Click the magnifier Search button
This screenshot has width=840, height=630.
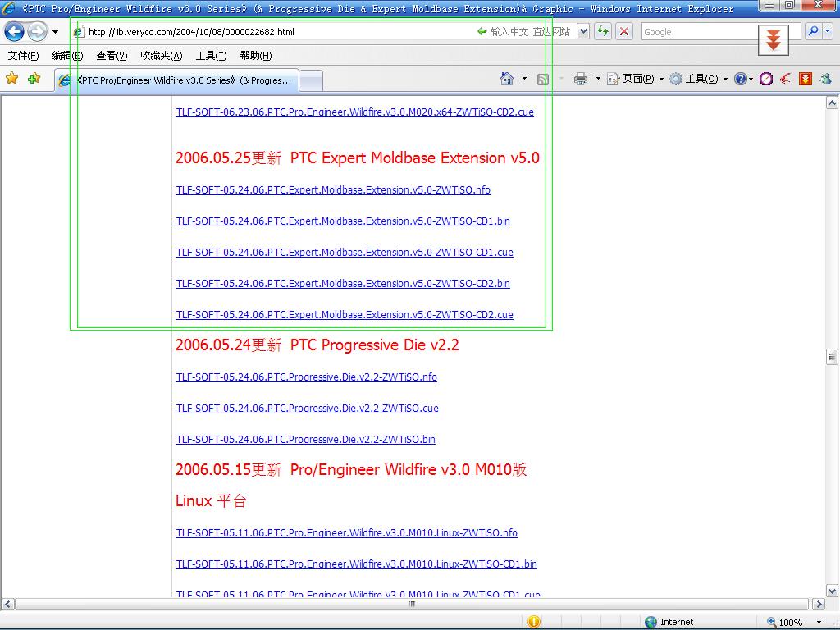[x=813, y=31]
